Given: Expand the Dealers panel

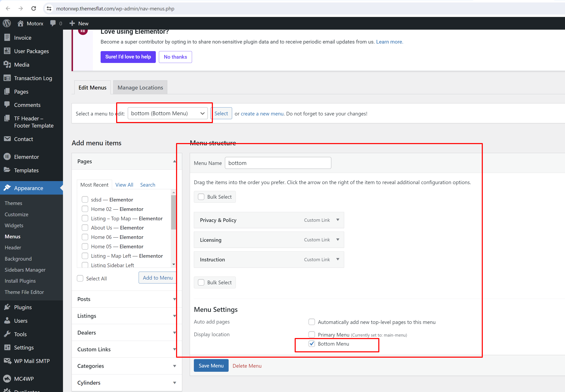Looking at the screenshot, I should 174,333.
